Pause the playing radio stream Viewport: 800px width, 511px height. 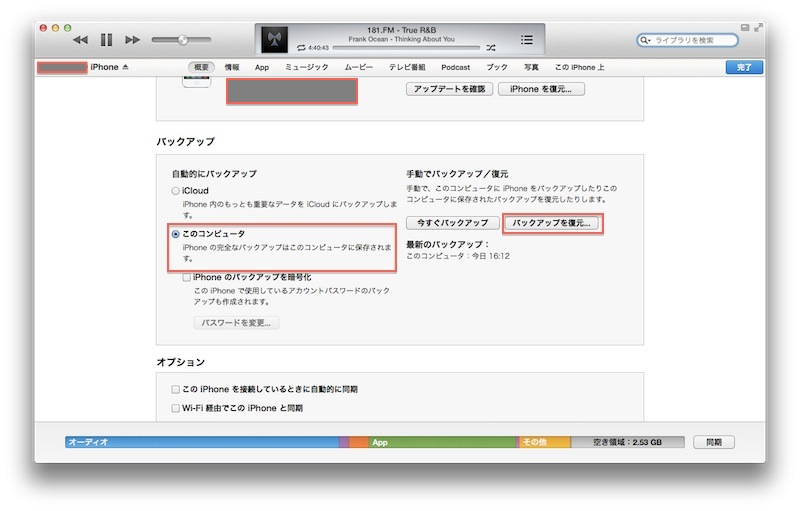[x=106, y=40]
